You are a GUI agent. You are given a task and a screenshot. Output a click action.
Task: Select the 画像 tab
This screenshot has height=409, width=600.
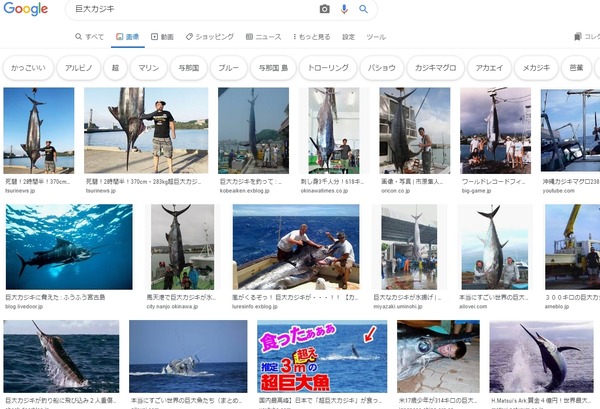pyautogui.click(x=128, y=37)
